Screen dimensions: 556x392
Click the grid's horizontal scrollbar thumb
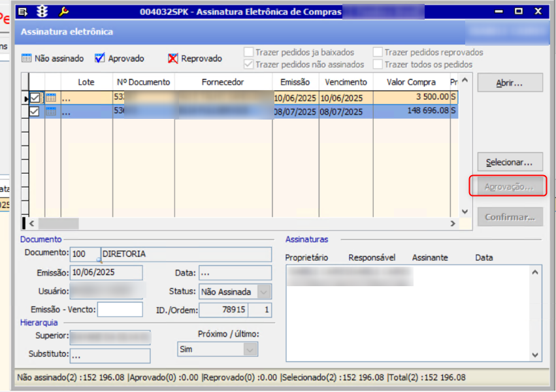point(59,223)
